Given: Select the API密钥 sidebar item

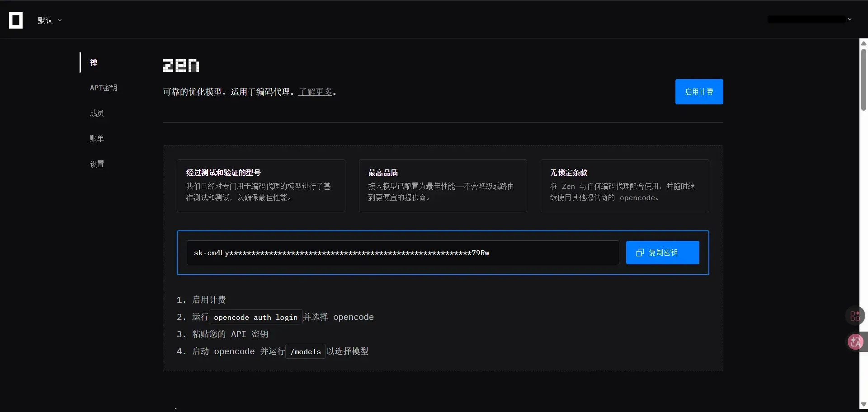Looking at the screenshot, I should click(x=104, y=88).
